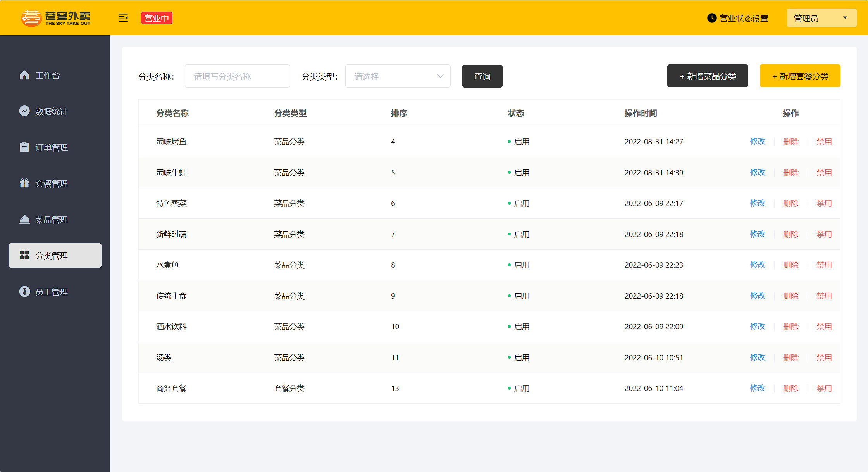Image resolution: width=868 pixels, height=472 pixels.
Task: Toggle 禁用 for 水煮鱼 row
Action: point(824,265)
